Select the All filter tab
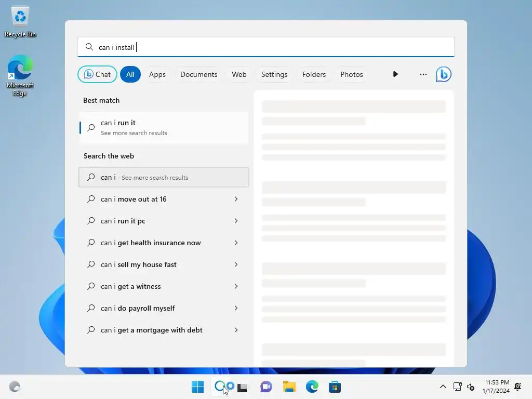This screenshot has height=399, width=532. pos(130,74)
